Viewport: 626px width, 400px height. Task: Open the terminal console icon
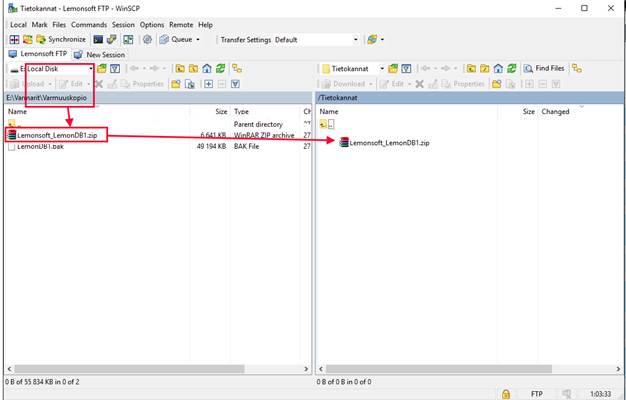point(98,40)
